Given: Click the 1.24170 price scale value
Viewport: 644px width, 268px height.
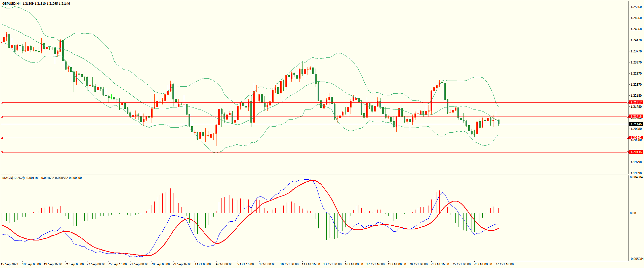Looking at the screenshot, I should [x=636, y=40].
